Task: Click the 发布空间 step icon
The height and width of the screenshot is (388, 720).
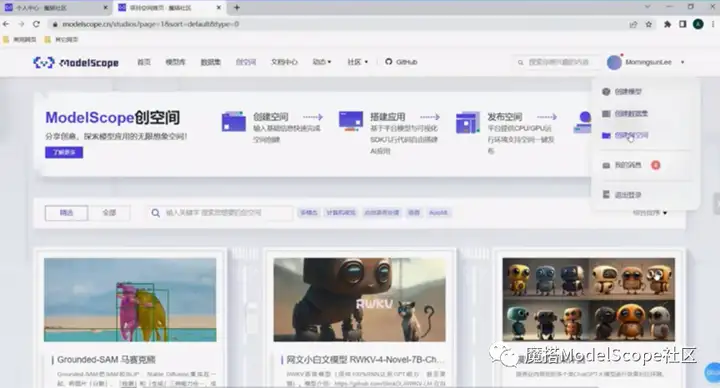Action: [468, 122]
